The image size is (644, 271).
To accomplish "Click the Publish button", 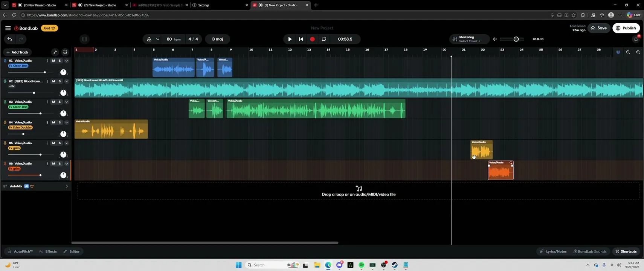I will pos(626,28).
